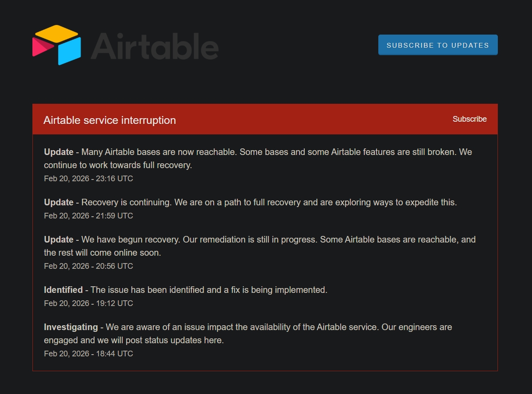Select the Feb 20, 2026 - 19:12 UTC timestamp
This screenshot has width=532, height=394.
pos(88,303)
